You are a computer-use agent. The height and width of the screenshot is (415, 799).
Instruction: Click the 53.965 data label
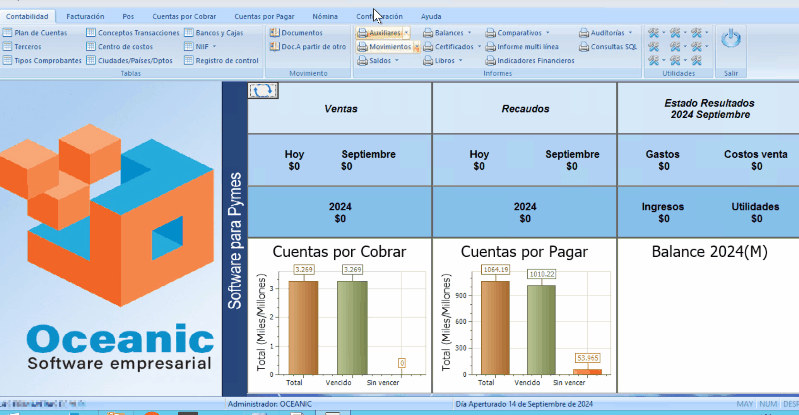tap(588, 358)
